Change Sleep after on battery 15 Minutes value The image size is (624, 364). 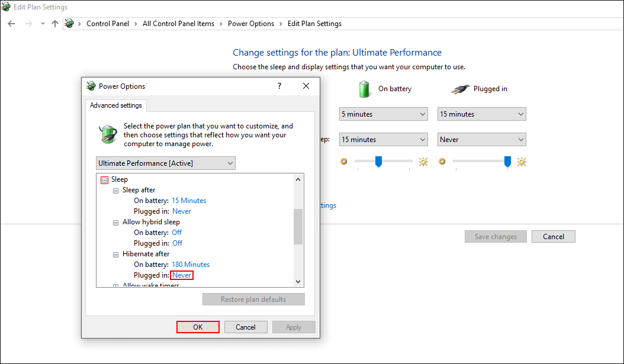pyautogui.click(x=189, y=201)
